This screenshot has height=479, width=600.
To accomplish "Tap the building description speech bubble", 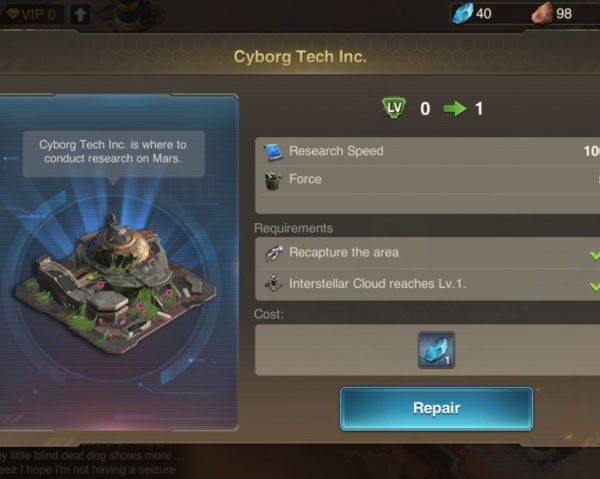I will (x=114, y=153).
